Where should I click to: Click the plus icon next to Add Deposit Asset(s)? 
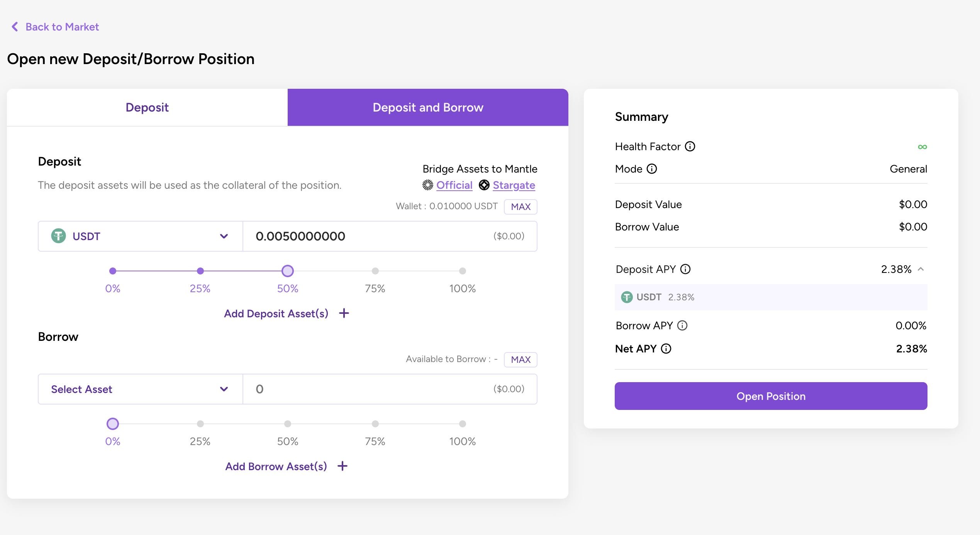344,313
